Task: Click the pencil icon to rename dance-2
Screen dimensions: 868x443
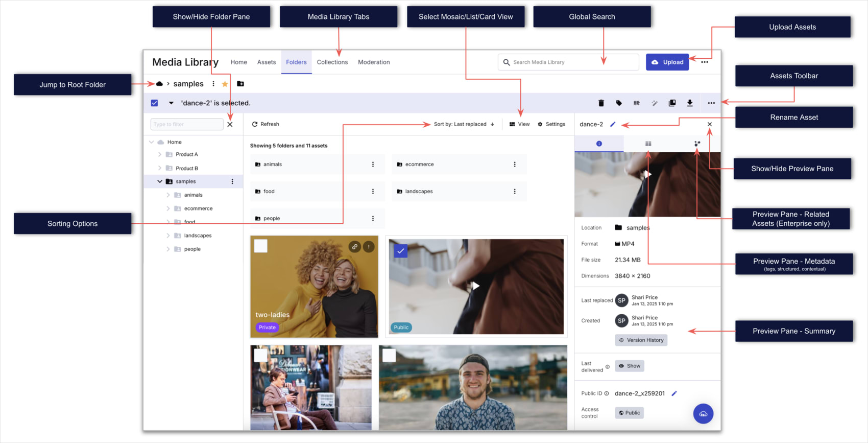Action: [613, 124]
